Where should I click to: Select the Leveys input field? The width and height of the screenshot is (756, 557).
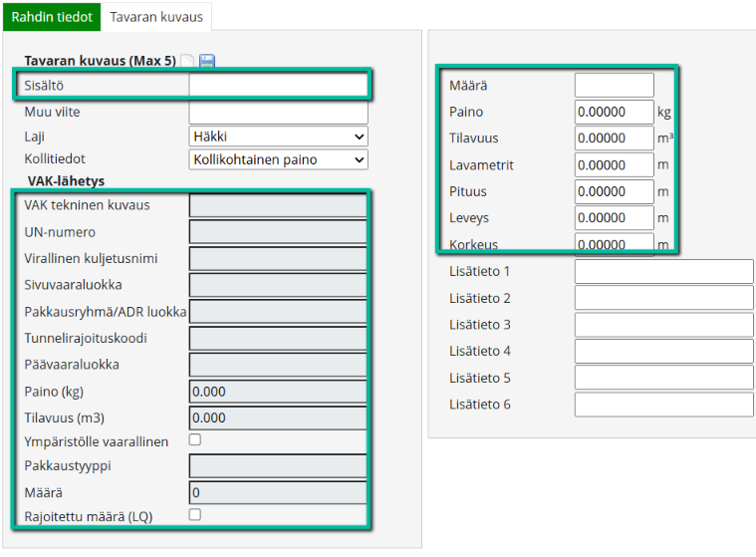click(614, 217)
